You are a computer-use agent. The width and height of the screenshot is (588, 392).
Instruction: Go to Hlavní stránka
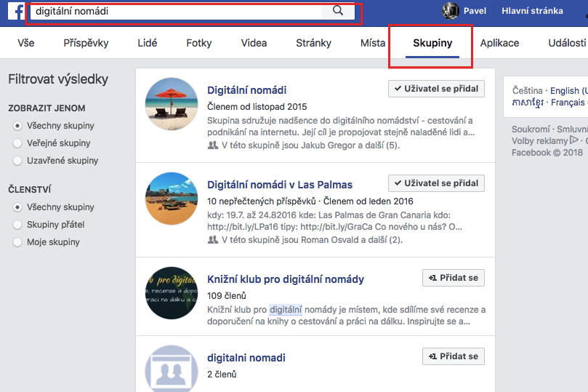532,11
